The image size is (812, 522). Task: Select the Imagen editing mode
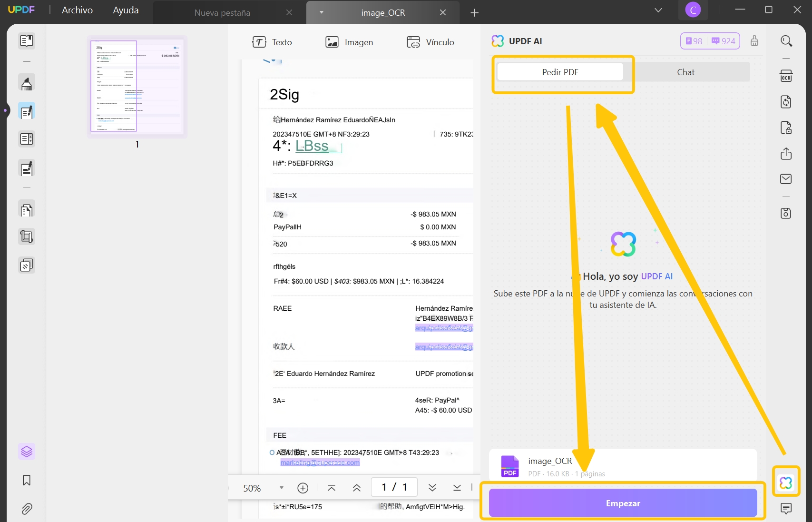tap(349, 42)
